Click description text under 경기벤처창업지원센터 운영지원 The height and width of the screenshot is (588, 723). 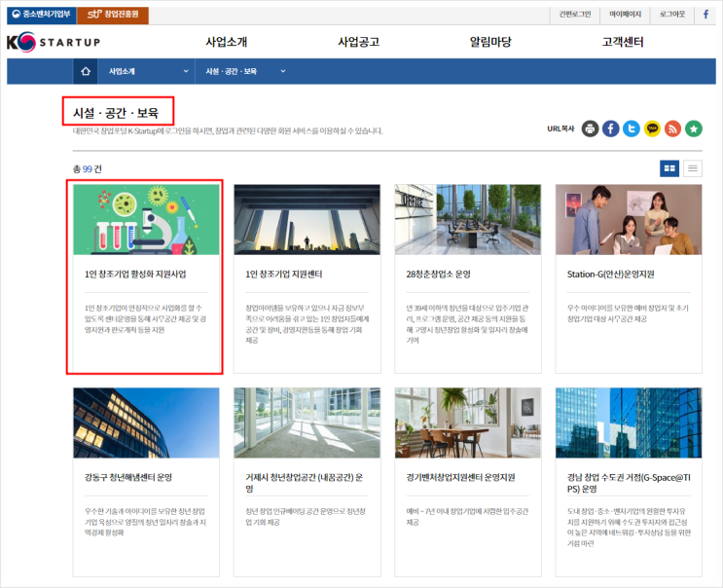(467, 517)
